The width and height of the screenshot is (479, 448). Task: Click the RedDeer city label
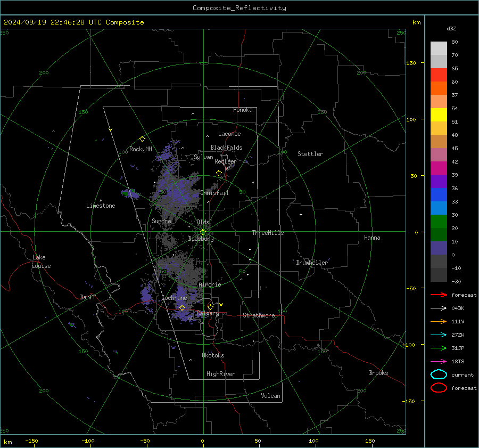tap(226, 161)
